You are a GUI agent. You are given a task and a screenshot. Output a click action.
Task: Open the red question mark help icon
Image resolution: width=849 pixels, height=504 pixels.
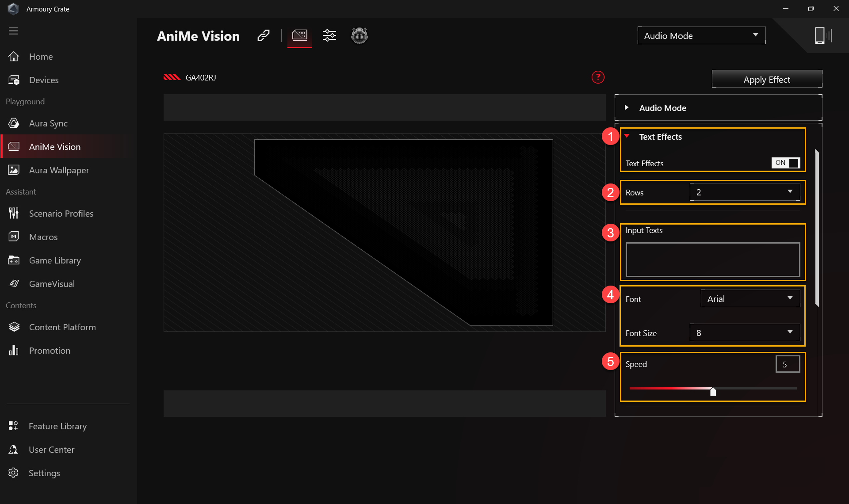[598, 77]
